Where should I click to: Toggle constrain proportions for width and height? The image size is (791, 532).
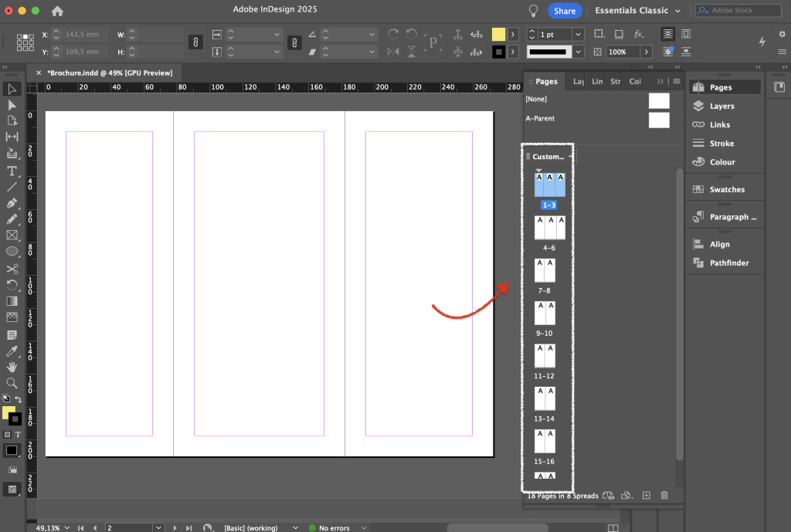pos(195,43)
